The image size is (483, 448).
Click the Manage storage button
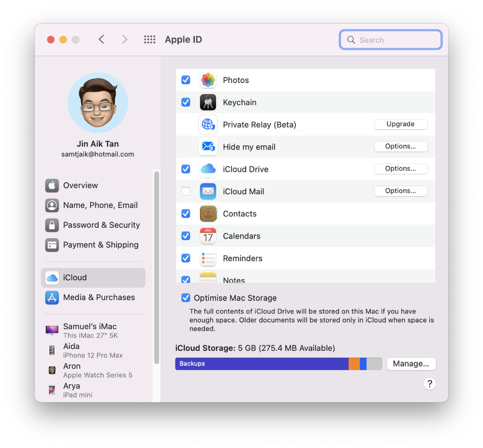point(411,364)
